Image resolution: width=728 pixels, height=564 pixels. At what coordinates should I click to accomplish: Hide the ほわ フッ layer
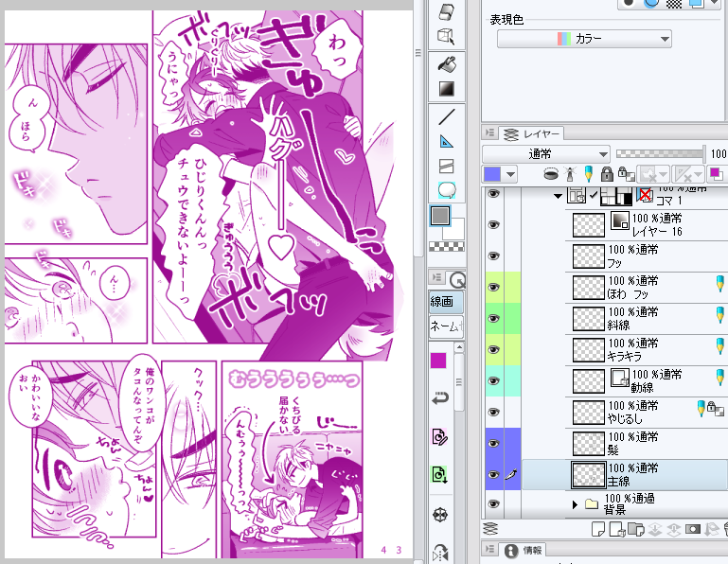coord(494,287)
